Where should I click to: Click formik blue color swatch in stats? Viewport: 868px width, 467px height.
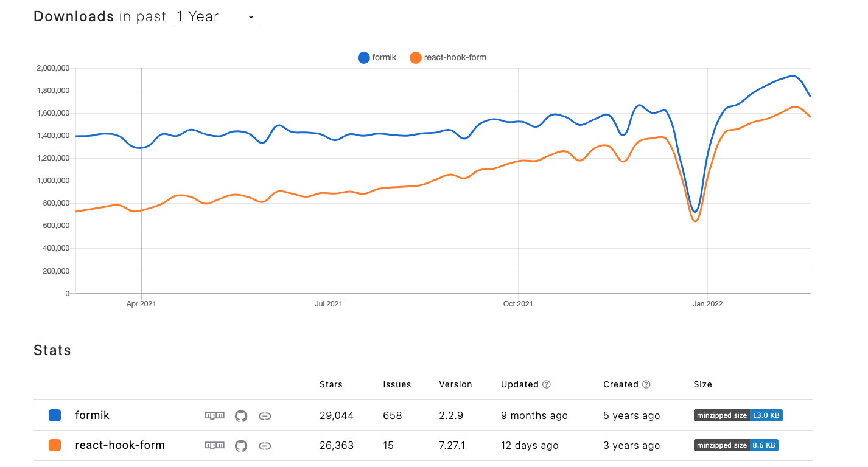[x=55, y=415]
